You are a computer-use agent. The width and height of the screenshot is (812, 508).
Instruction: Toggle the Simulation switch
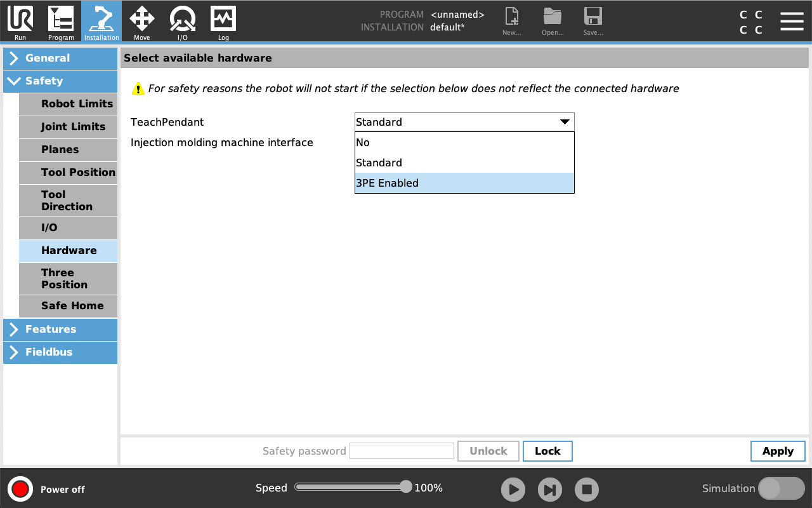[781, 488]
